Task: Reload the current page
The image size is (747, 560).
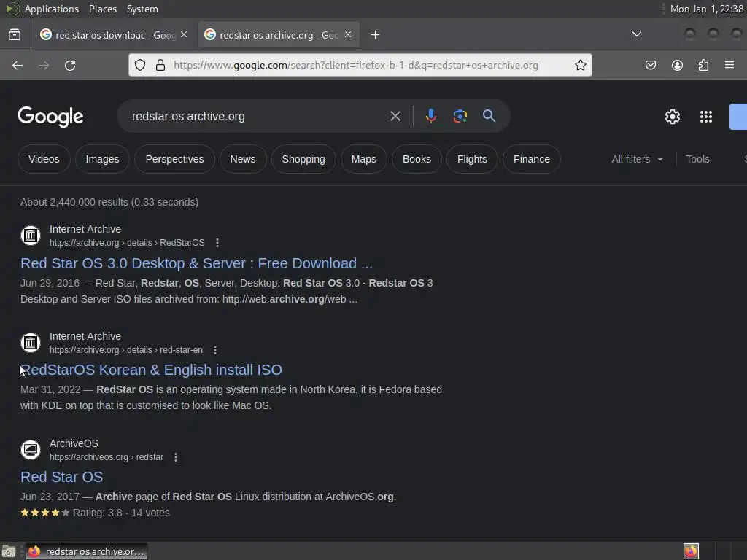Action: (70, 65)
